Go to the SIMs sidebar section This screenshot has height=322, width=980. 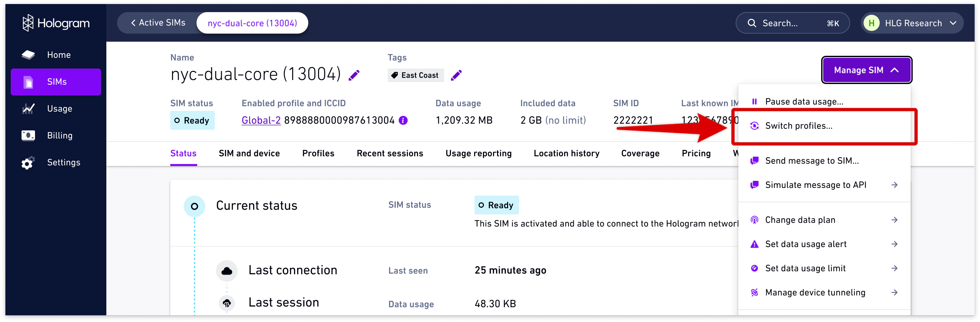coord(56,82)
